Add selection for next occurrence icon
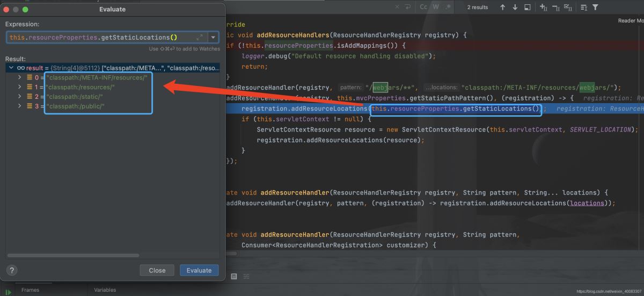Screen dimensions: 644x296 [543, 7]
